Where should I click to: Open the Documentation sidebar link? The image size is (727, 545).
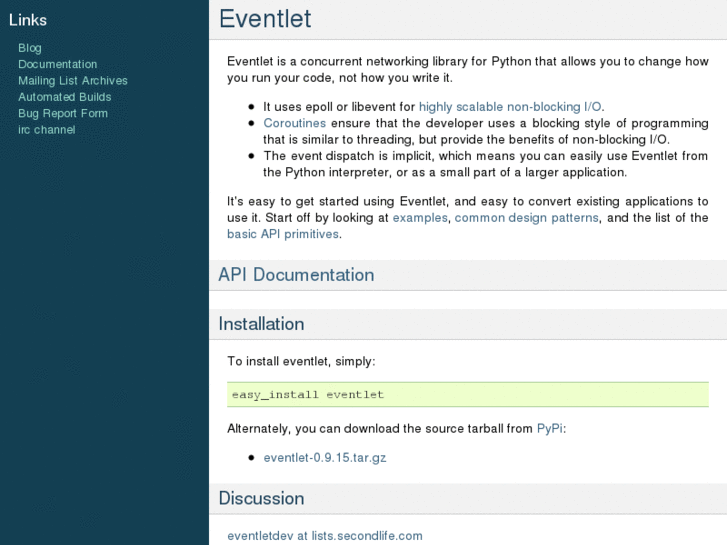tap(57, 64)
